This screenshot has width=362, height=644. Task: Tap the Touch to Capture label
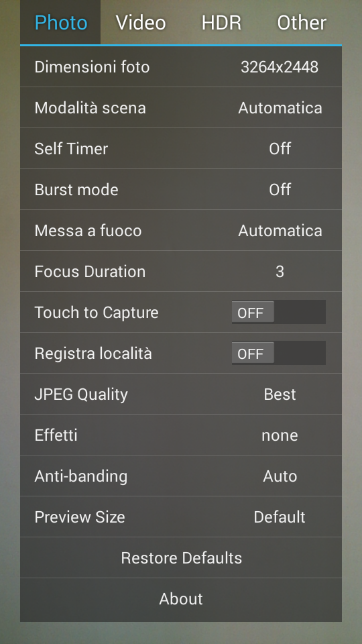(97, 313)
